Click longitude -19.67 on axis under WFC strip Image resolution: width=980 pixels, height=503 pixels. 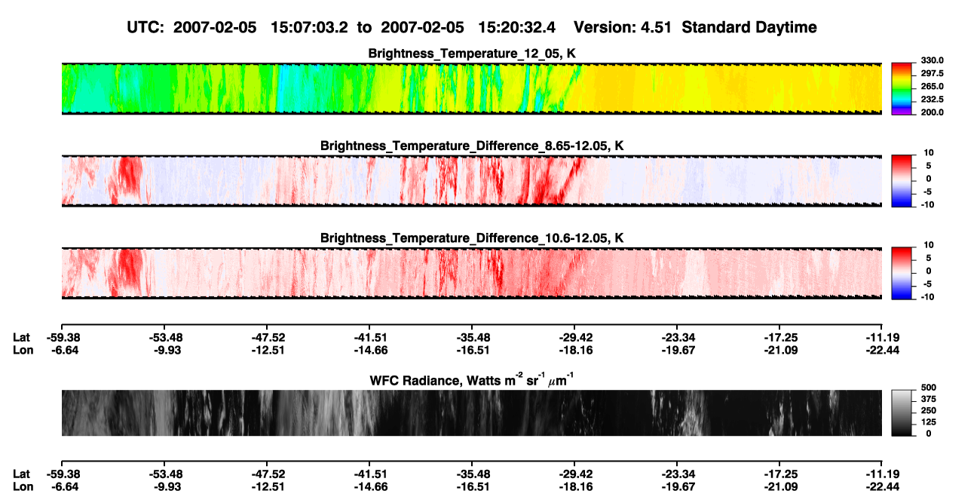pyautogui.click(x=677, y=487)
